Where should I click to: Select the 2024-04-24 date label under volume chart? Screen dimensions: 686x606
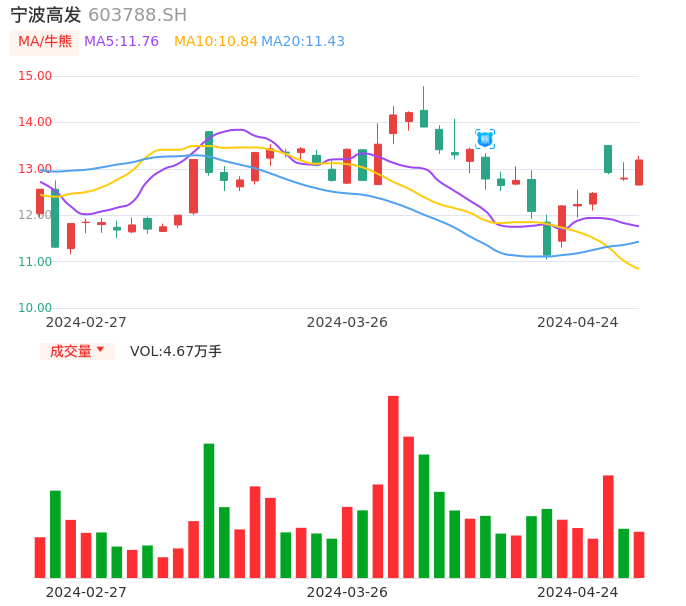[x=578, y=592]
